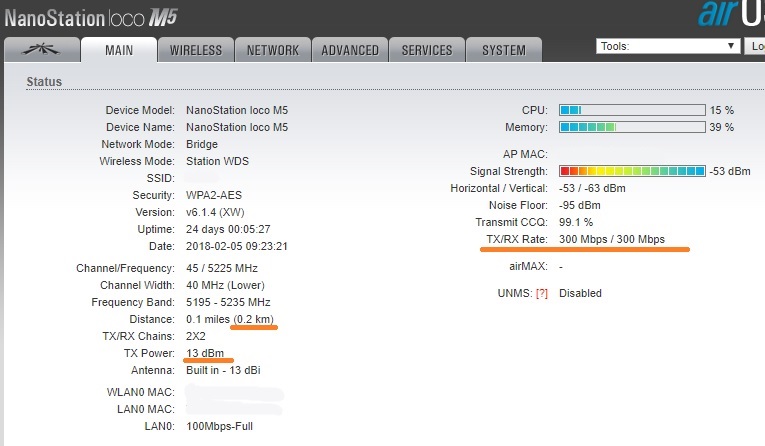The width and height of the screenshot is (765, 446).
Task: Select the 13 dBm TX Power value
Action: coord(205,353)
